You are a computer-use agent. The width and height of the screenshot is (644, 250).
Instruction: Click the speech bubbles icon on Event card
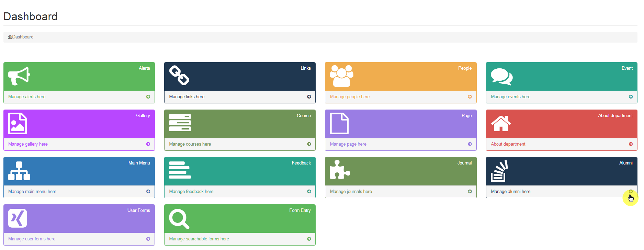click(x=501, y=77)
